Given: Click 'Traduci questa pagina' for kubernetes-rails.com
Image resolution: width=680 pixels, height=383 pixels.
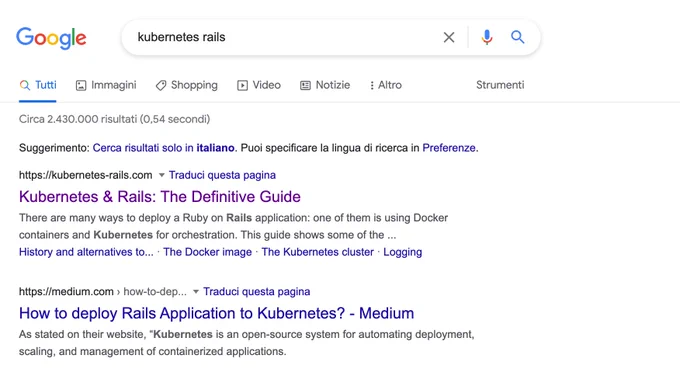Looking at the screenshot, I should 222,175.
